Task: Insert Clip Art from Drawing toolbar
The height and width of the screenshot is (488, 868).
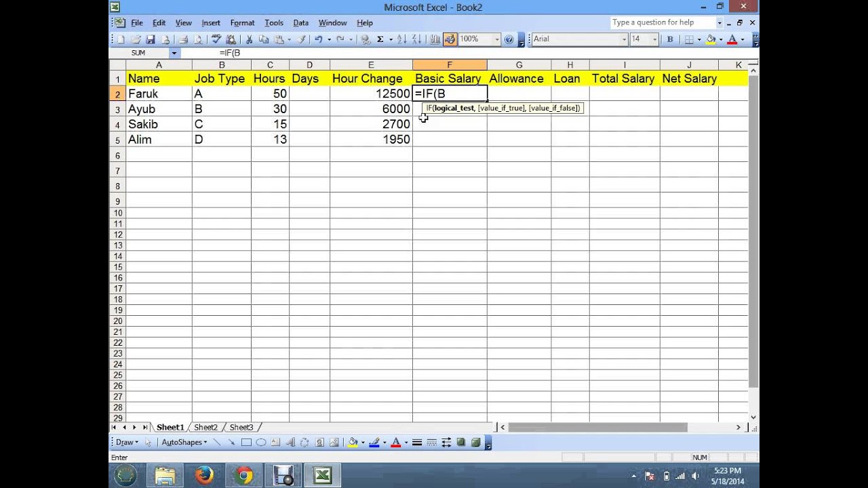Action: (x=319, y=443)
